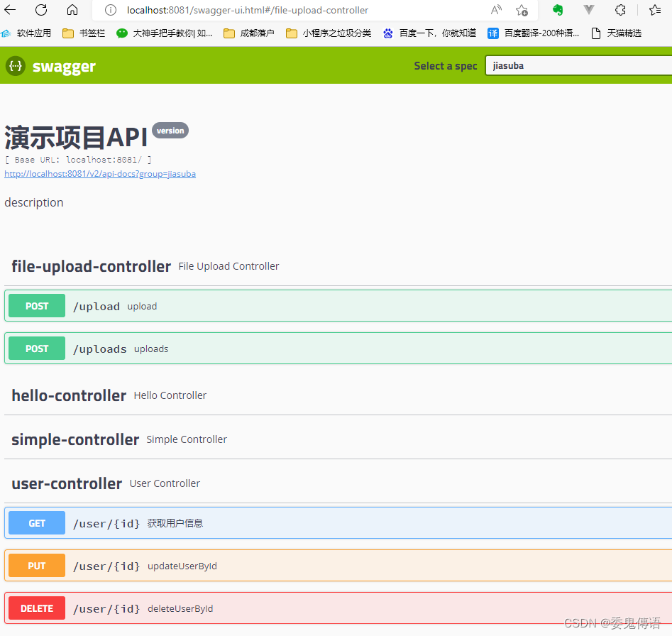
Task: Click the favorites star in the address bar
Action: (522, 11)
